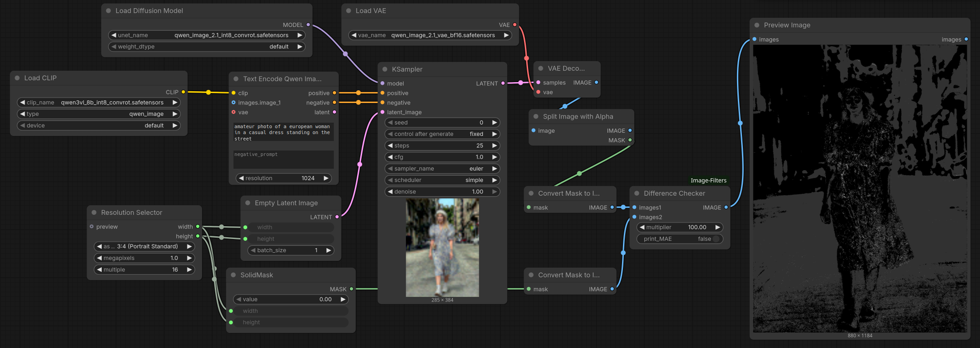The height and width of the screenshot is (348, 980).
Task: Click the Resolution Selector preview input socket
Action: 92,227
